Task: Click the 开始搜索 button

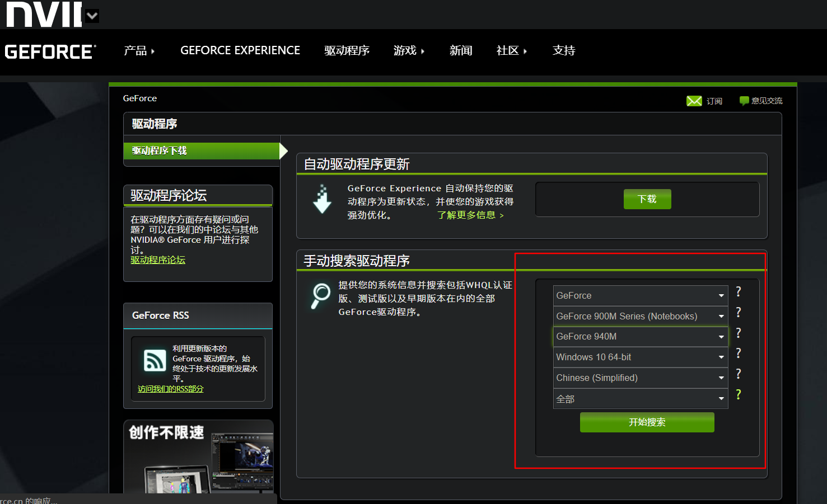Action: tap(647, 422)
